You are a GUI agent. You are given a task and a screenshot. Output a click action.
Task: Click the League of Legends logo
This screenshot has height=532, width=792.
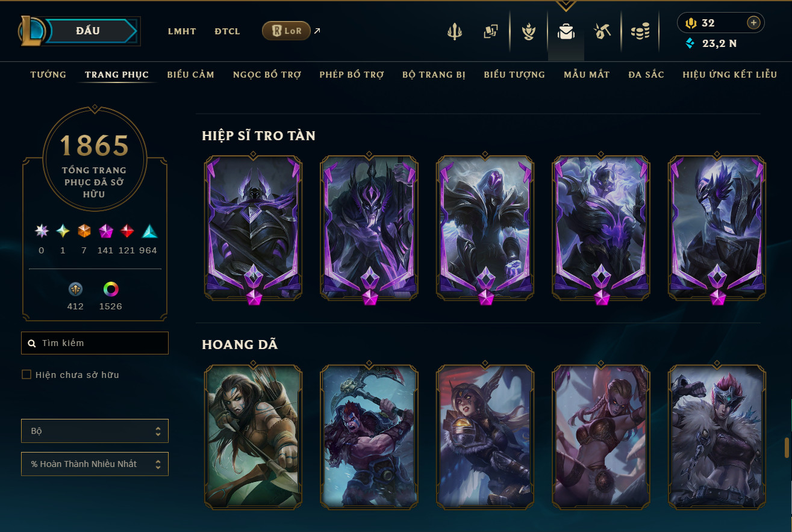(x=30, y=30)
